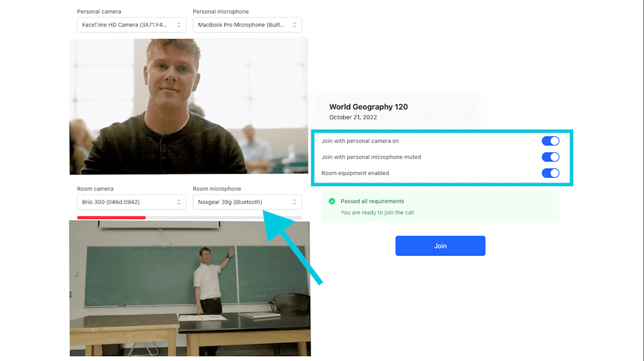
Task: Click the room microphone audio level bar
Action: click(x=190, y=217)
